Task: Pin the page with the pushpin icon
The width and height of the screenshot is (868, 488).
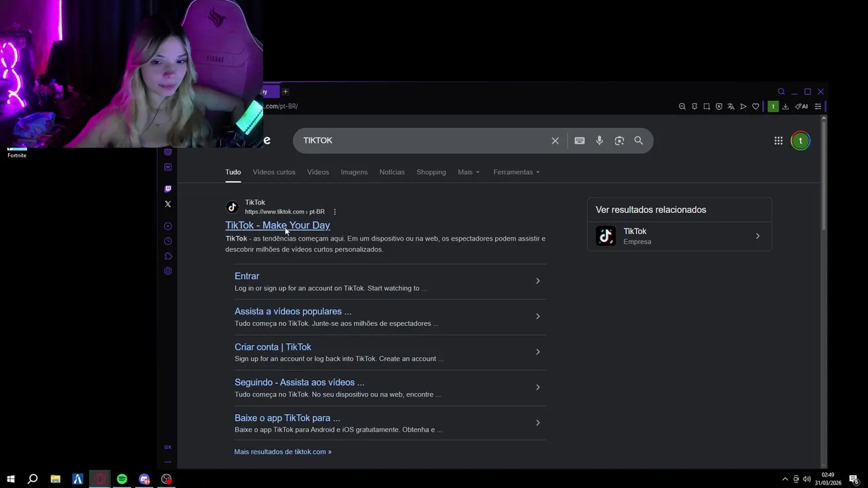Action: click(694, 106)
